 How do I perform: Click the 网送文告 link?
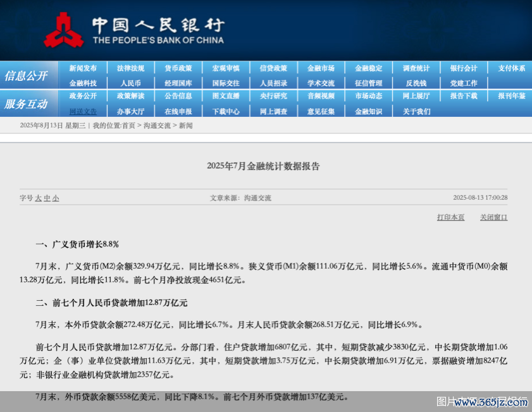coord(83,111)
